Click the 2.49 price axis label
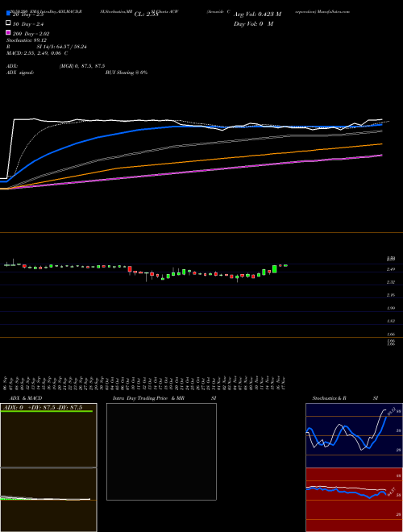The height and width of the screenshot is (532, 403). (391, 269)
